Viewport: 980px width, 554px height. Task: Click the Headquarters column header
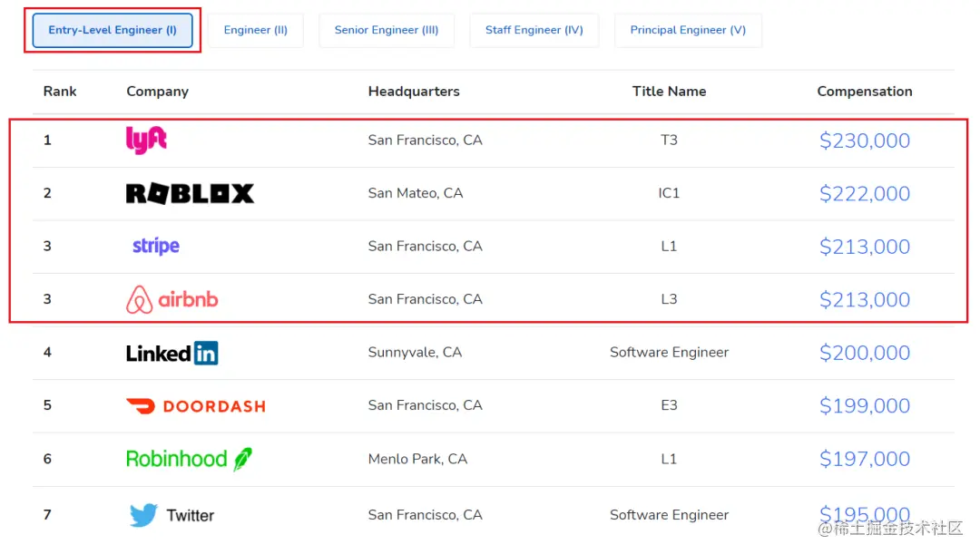click(414, 92)
